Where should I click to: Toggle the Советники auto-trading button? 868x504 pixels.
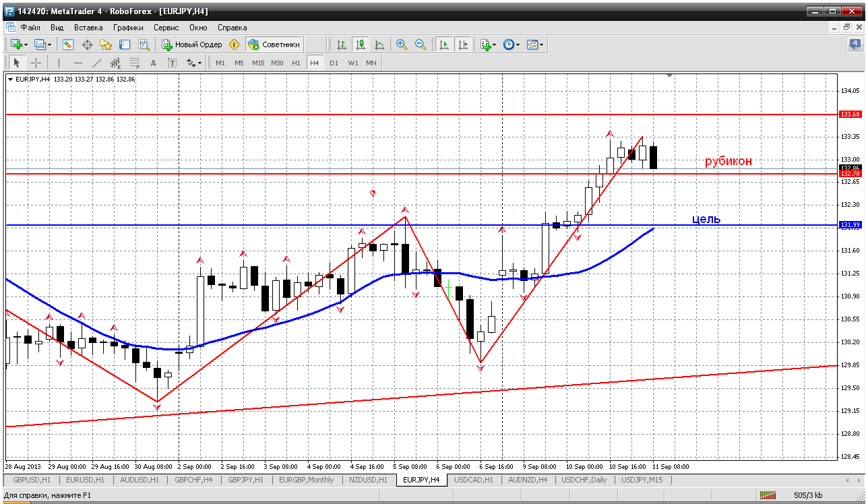(x=274, y=44)
